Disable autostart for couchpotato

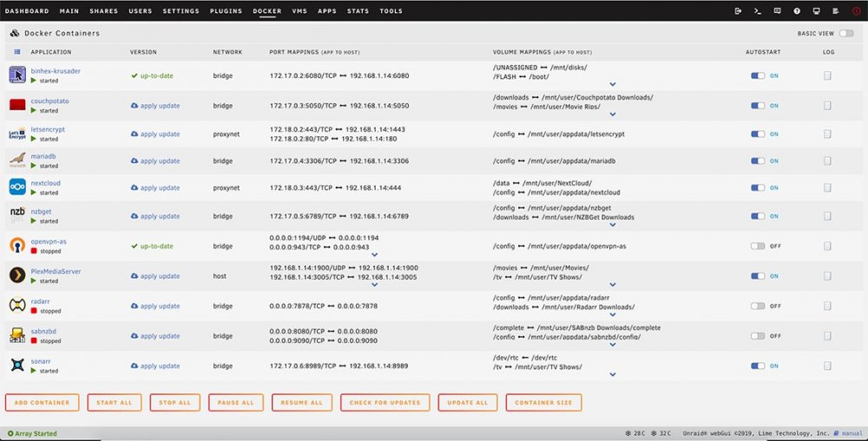click(x=758, y=106)
